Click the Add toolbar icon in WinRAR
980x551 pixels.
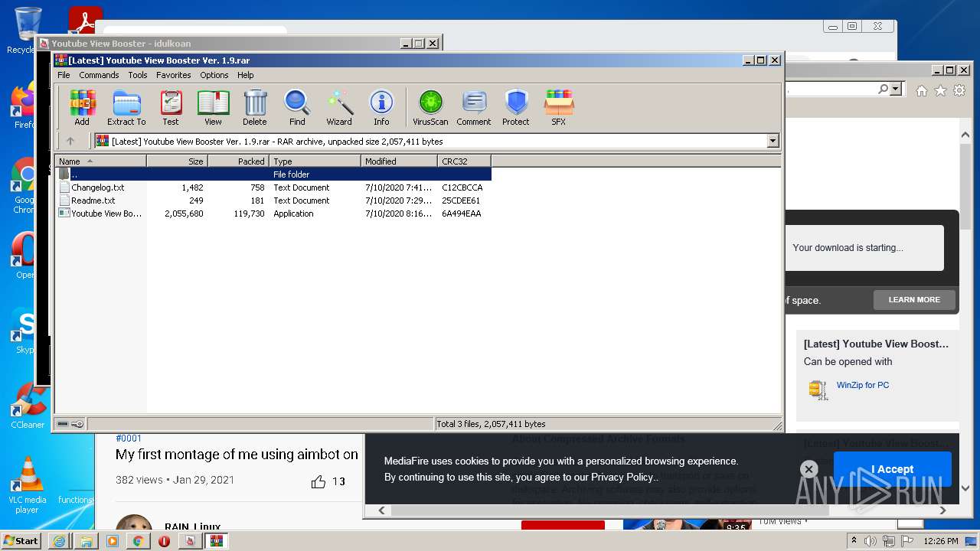point(82,108)
